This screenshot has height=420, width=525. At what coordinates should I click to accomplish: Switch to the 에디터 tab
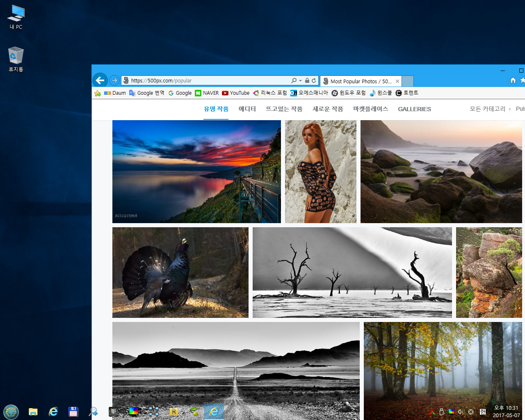[247, 109]
